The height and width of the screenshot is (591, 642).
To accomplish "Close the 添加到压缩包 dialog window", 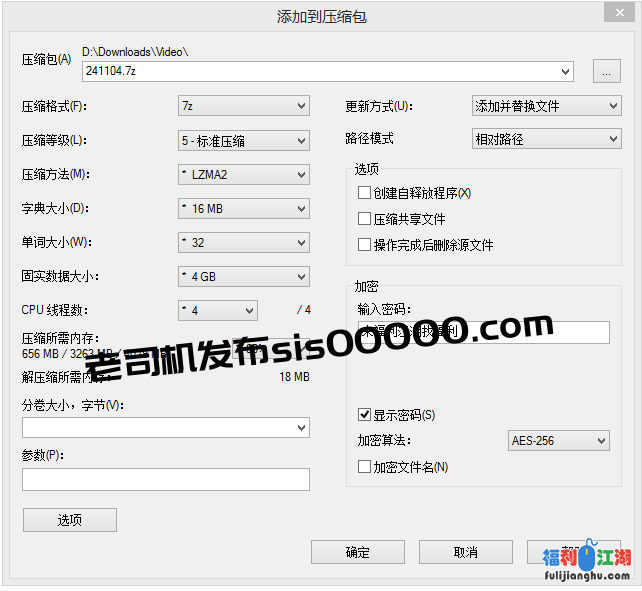I will point(616,14).
